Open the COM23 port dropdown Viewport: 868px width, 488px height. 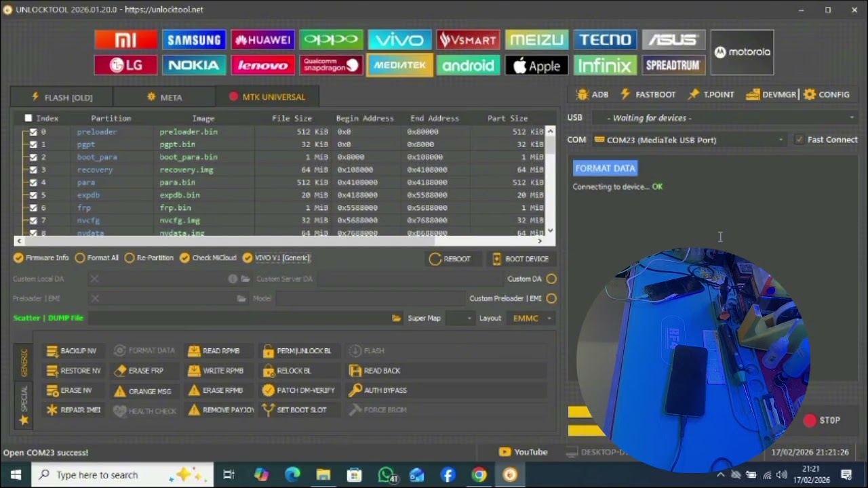pyautogui.click(x=688, y=140)
